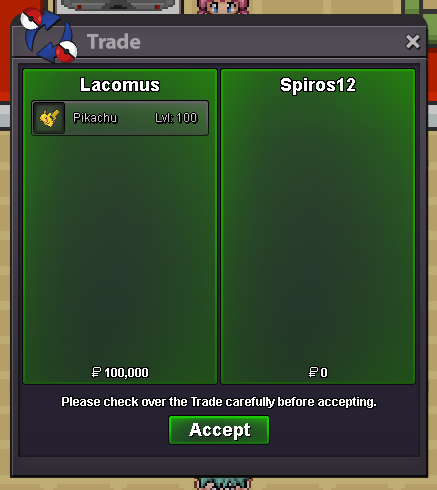Click the Pikachu sprite icon
Viewport: 437px width, 490px height.
click(x=49, y=118)
